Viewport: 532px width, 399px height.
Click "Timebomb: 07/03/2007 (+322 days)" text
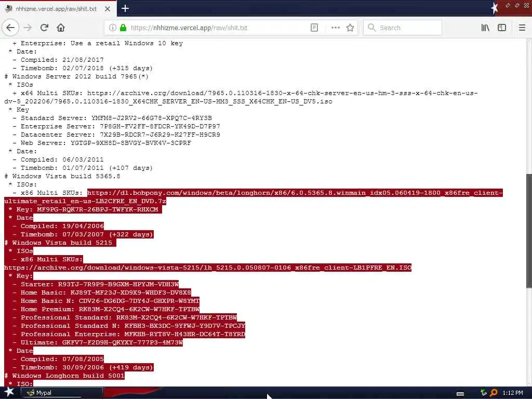[87, 234]
